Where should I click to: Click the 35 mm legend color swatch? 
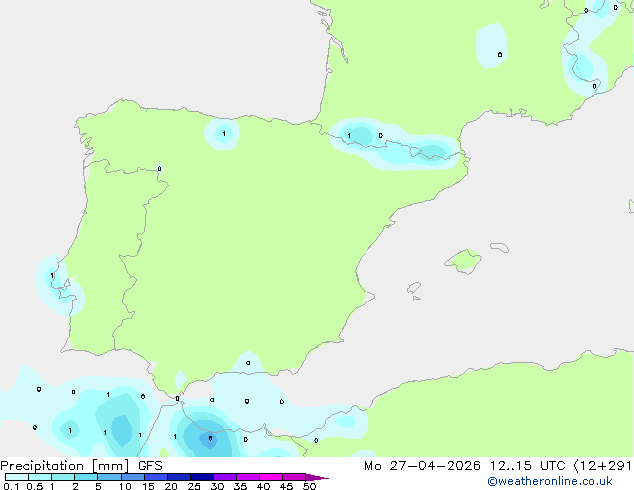coord(247,477)
